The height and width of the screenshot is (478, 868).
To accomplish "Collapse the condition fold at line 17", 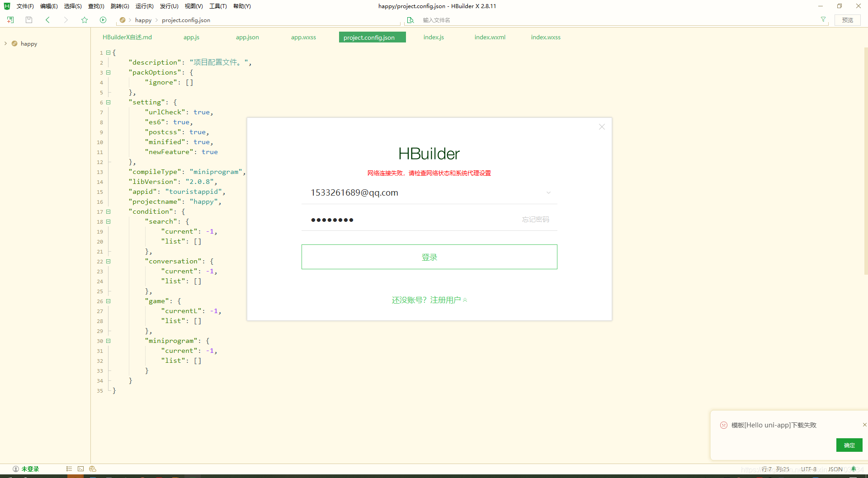I will coord(108,211).
